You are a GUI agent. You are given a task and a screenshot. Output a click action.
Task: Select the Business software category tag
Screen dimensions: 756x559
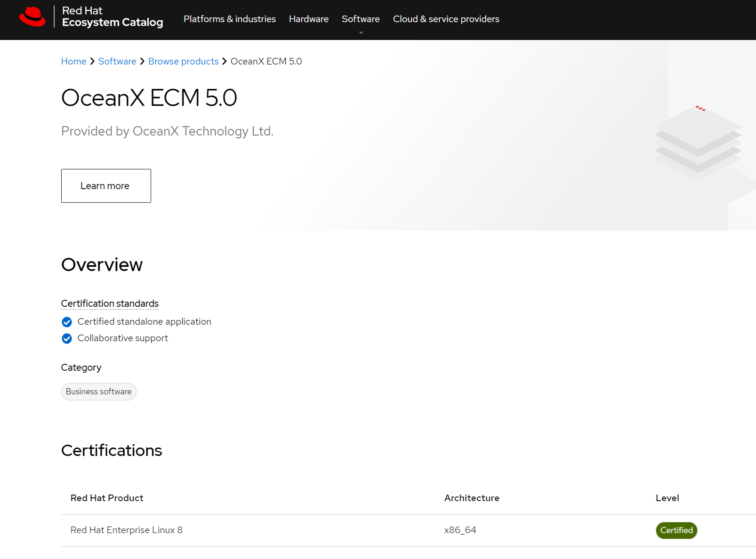click(99, 391)
